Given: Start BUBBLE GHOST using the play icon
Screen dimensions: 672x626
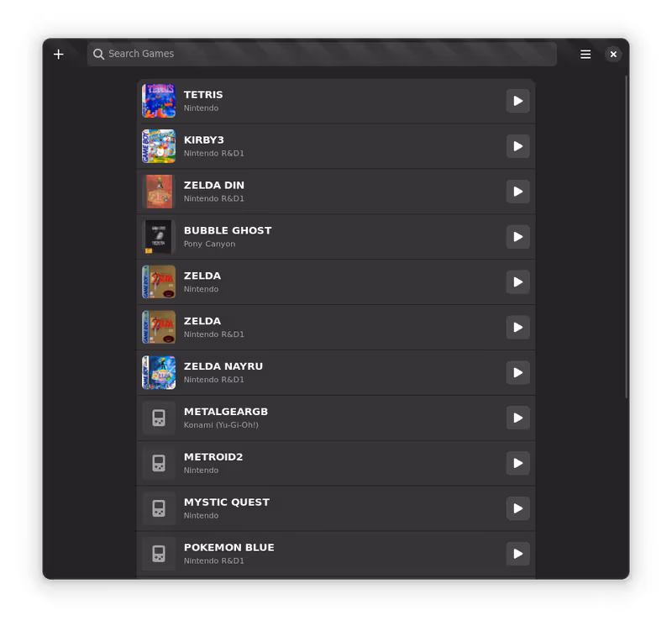Looking at the screenshot, I should (517, 237).
